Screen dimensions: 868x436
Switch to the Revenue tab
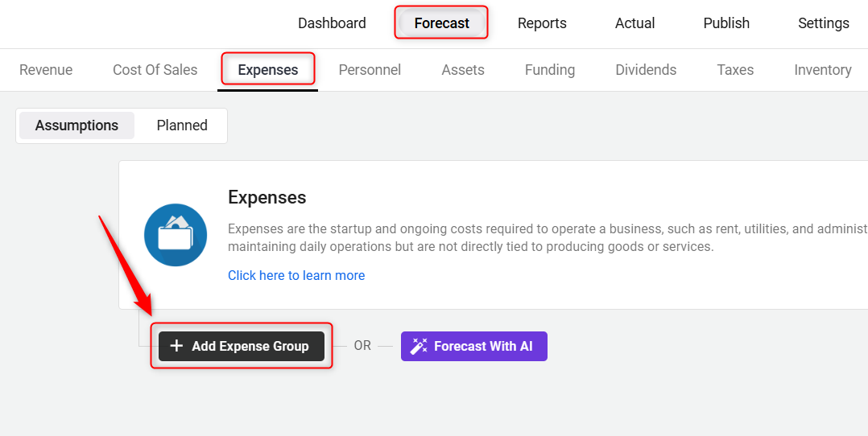[46, 70]
